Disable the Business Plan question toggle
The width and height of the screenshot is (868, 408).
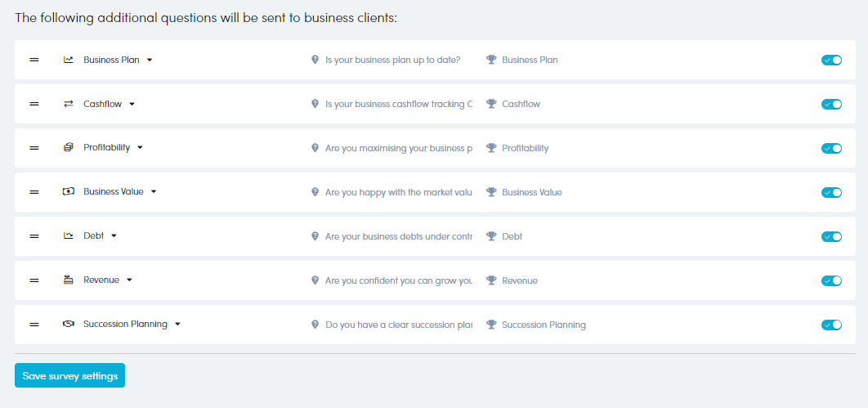tap(831, 60)
